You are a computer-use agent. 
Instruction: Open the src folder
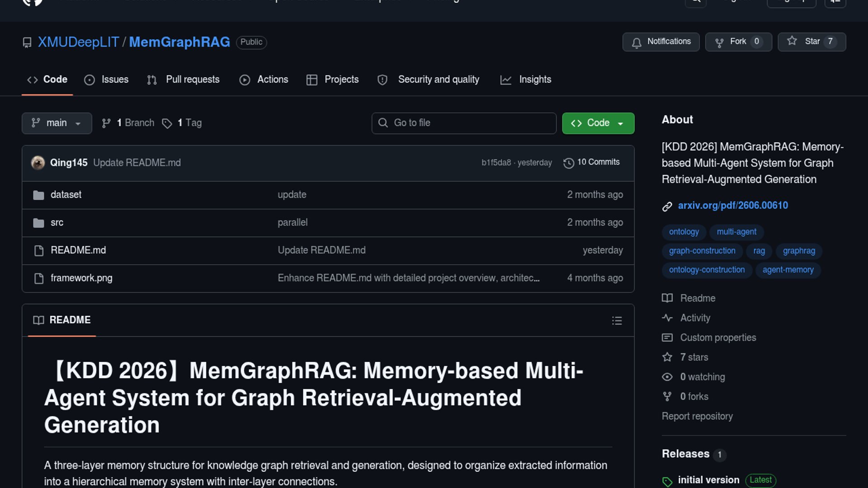[x=57, y=223]
